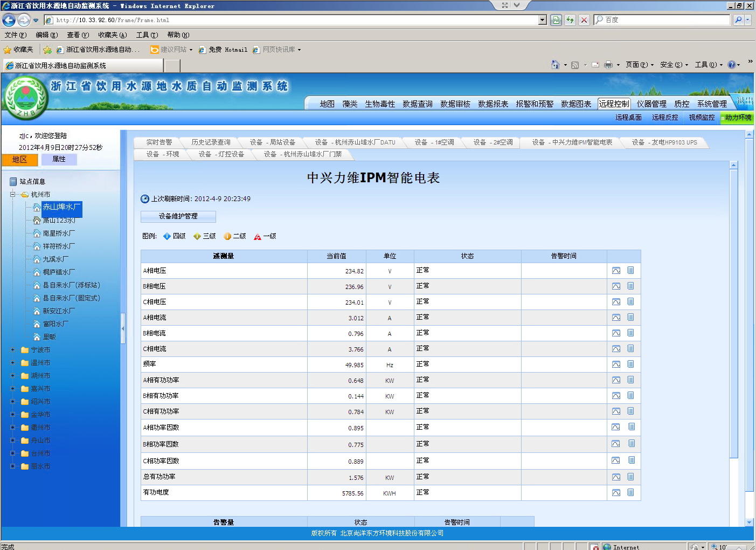Open the 安全(S) dropdown menu
Image resolution: width=756 pixels, height=550 pixels.
tap(674, 65)
